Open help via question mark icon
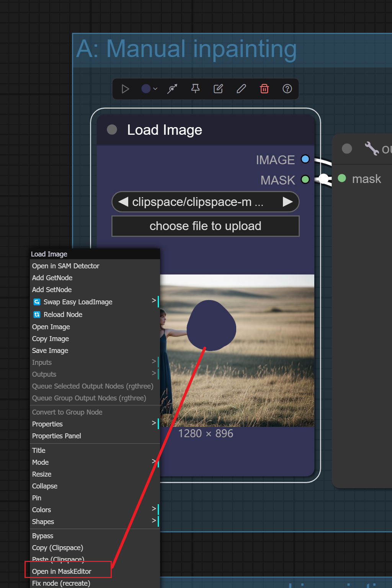 (x=287, y=89)
